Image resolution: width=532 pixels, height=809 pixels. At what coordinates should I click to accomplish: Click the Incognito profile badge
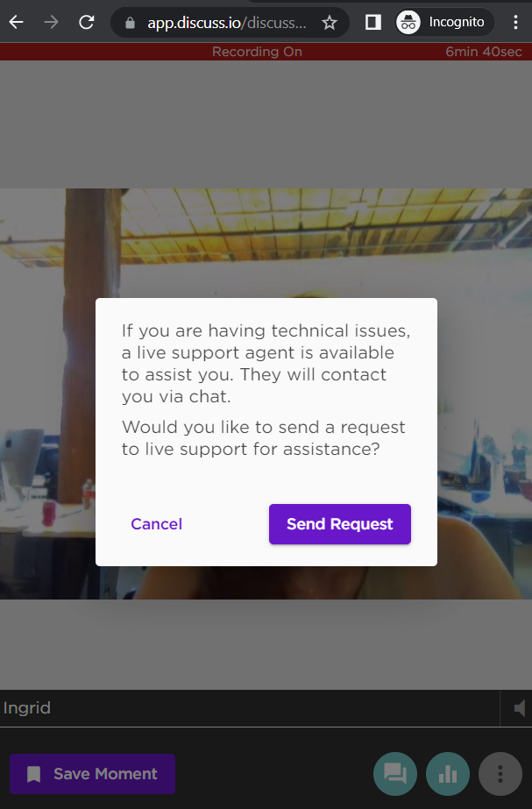tap(445, 22)
